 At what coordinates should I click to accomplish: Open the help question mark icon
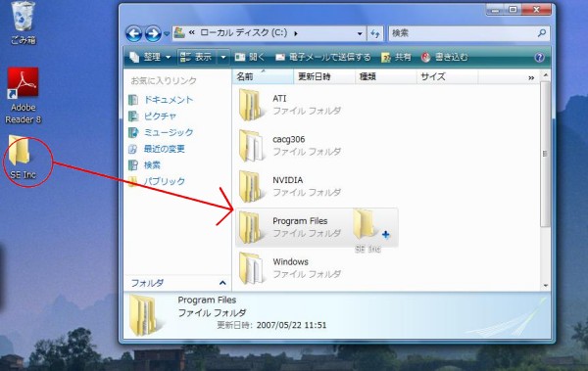(x=539, y=57)
